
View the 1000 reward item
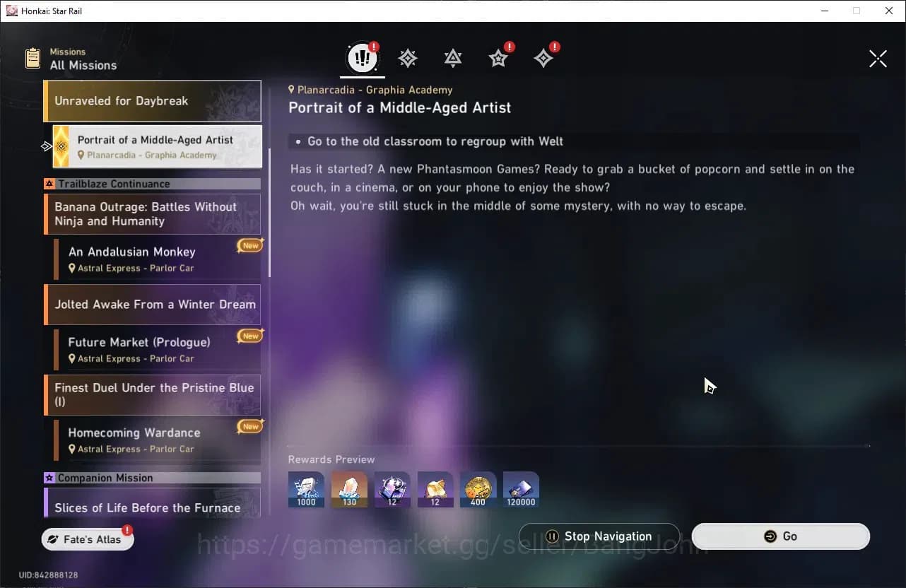[306, 490]
